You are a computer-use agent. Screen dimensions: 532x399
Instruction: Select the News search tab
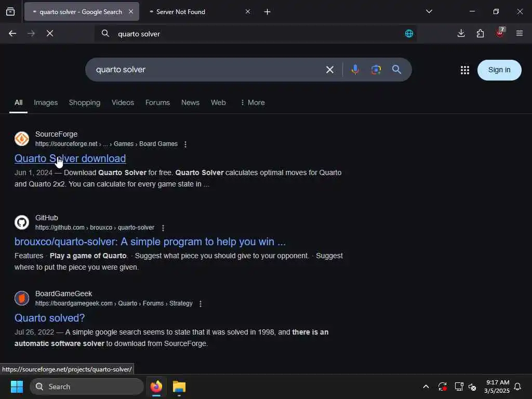tap(190, 102)
